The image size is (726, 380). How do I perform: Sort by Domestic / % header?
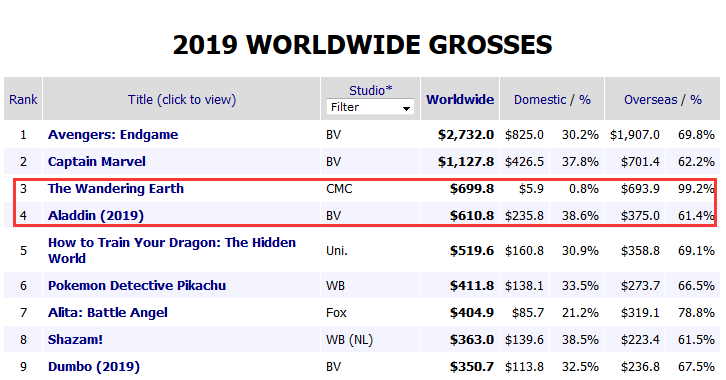pyautogui.click(x=552, y=100)
